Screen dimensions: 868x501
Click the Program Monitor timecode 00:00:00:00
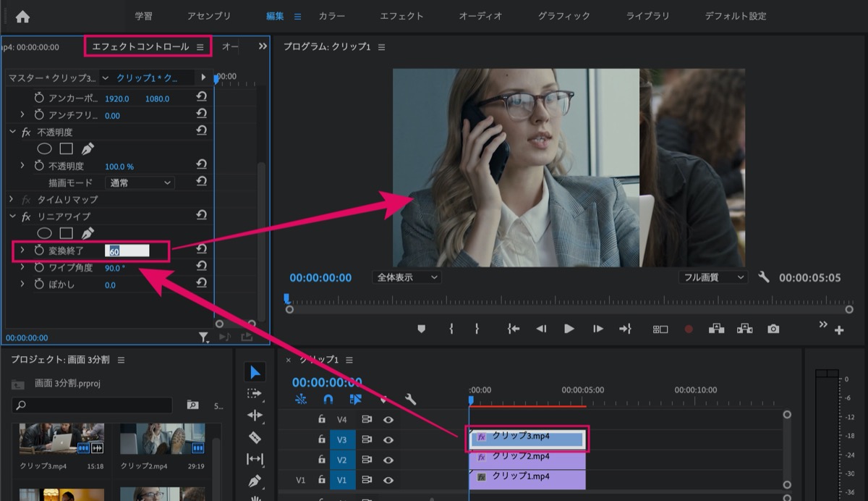(320, 278)
